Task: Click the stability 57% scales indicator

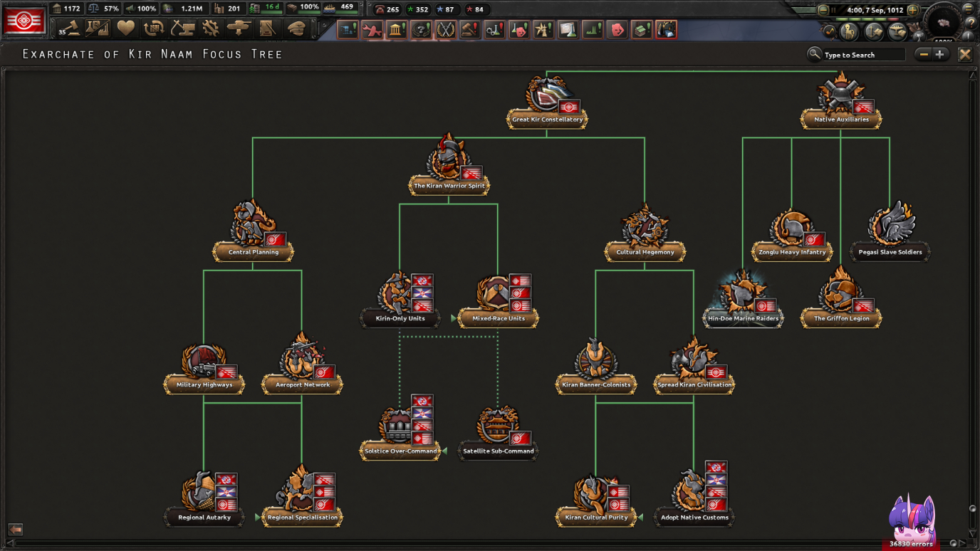Action: [x=103, y=9]
